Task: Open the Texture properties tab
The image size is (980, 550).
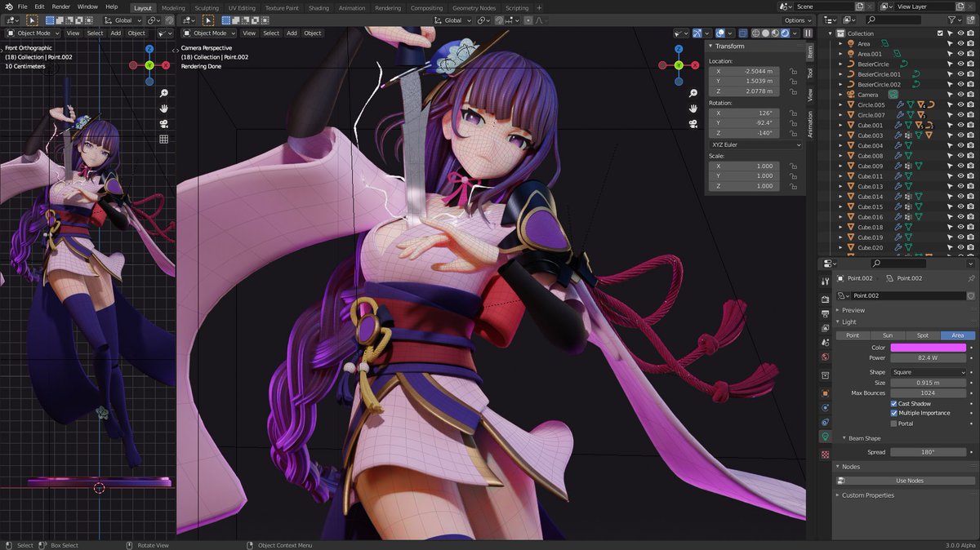Action: (x=826, y=454)
